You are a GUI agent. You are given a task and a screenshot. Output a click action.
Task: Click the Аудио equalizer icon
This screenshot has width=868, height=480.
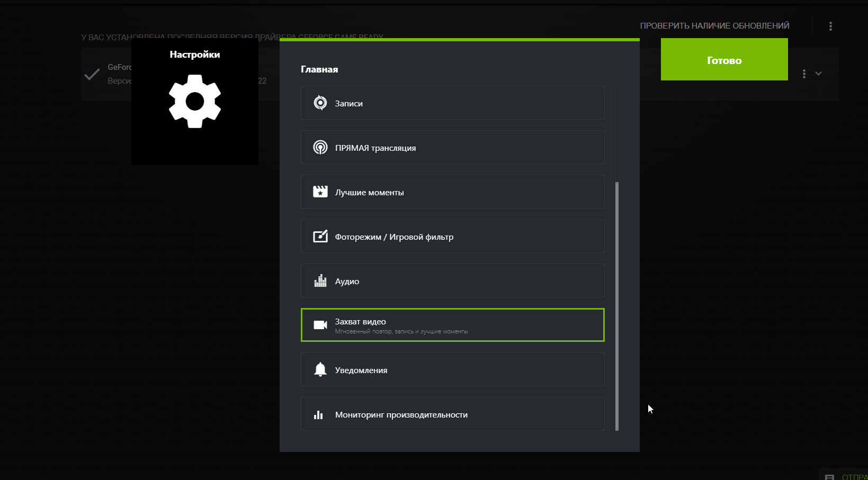pos(320,280)
